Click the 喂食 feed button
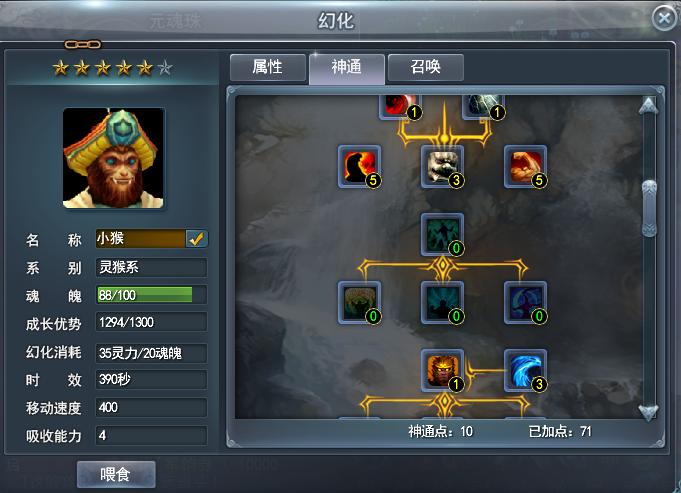The width and height of the screenshot is (681, 493). [x=116, y=474]
